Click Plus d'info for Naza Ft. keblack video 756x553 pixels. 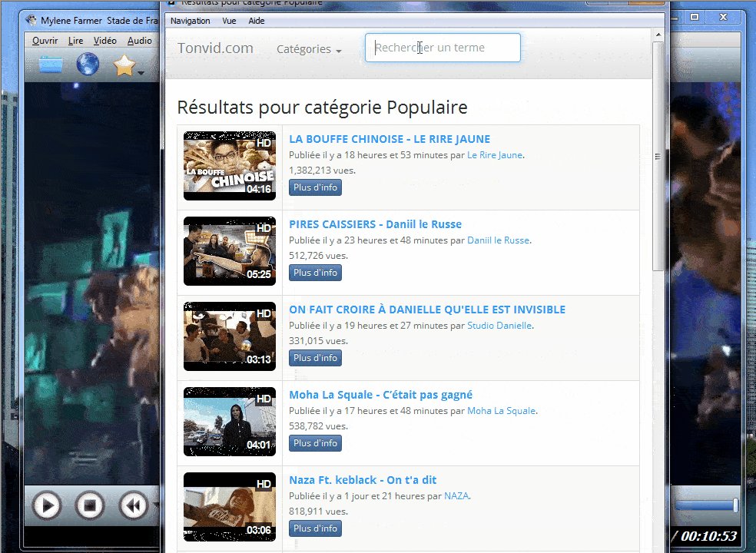coord(315,529)
